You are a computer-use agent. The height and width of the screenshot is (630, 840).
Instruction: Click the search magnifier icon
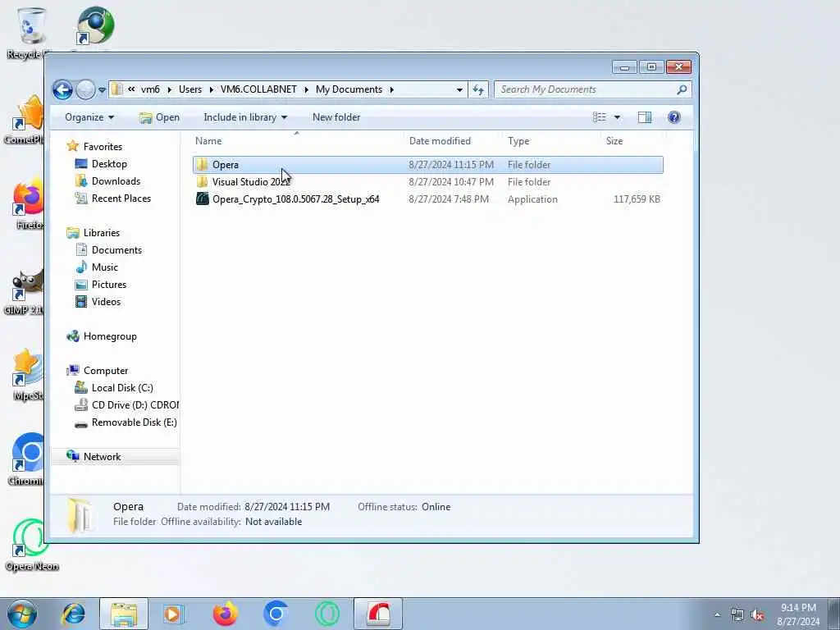[682, 89]
